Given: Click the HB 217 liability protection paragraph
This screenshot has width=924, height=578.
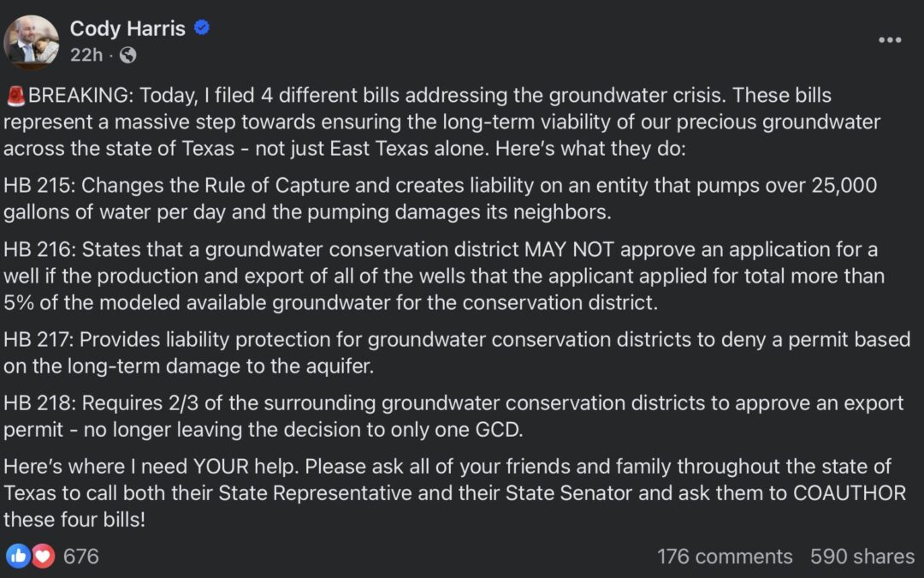Looking at the screenshot, I should coord(457,352).
